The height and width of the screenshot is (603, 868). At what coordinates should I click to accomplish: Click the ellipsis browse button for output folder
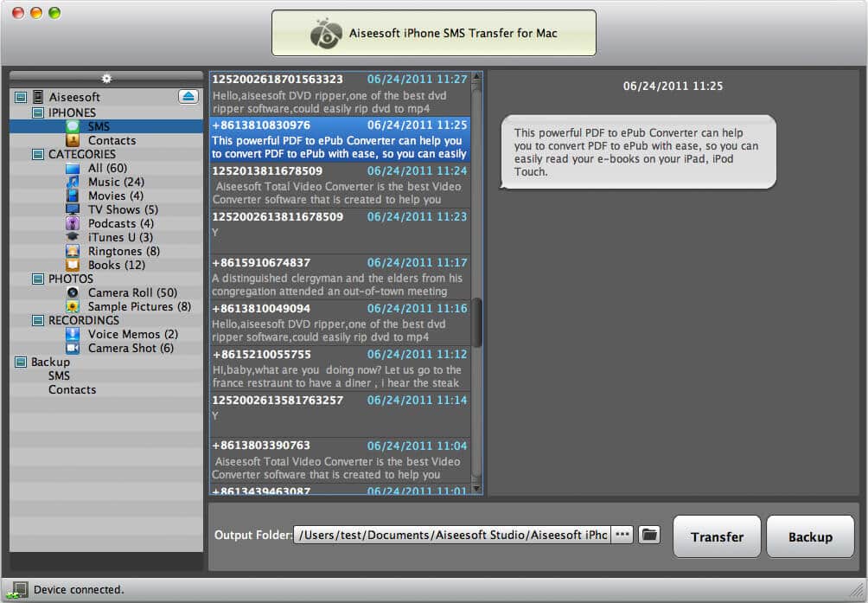pyautogui.click(x=622, y=535)
